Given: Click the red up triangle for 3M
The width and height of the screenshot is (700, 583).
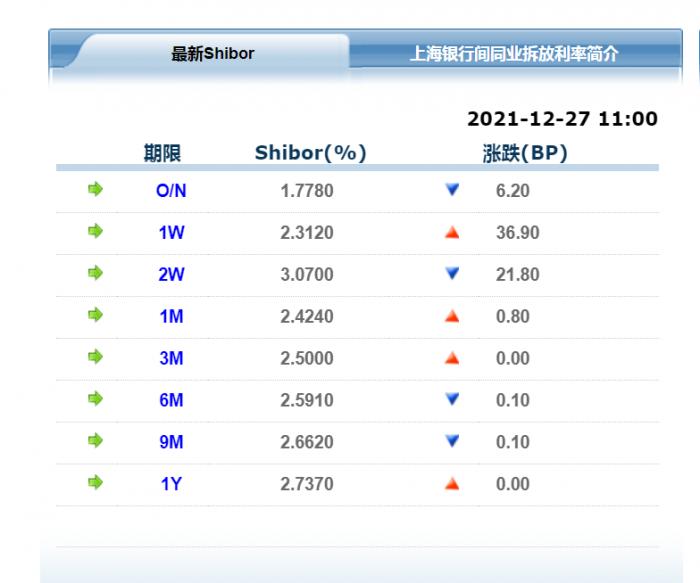Looking at the screenshot, I should point(452,358).
